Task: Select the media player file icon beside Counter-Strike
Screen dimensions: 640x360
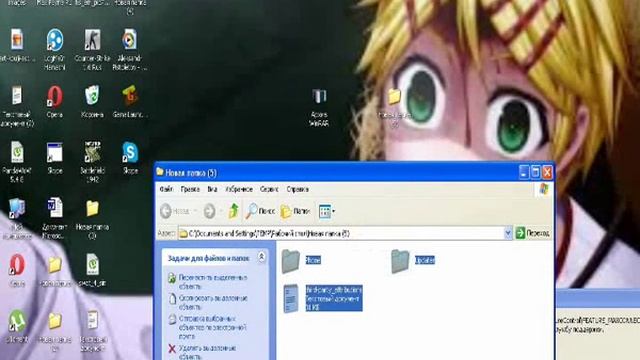Action: pos(130,40)
